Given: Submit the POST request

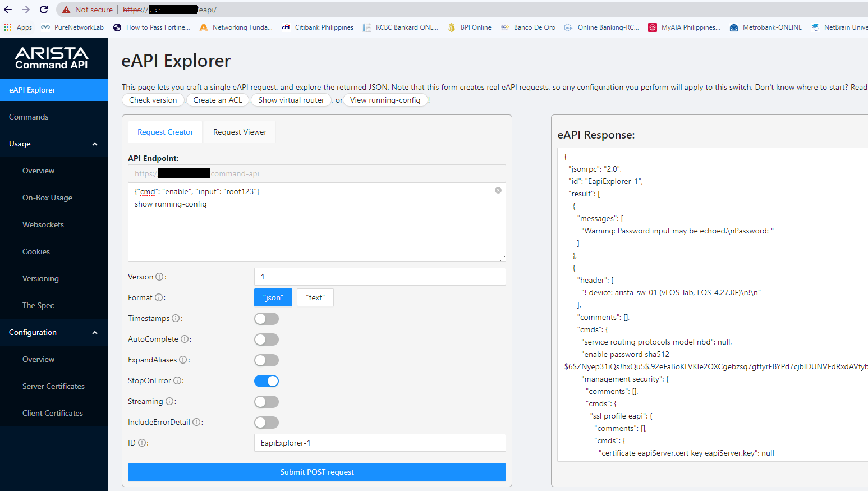Looking at the screenshot, I should pos(317,472).
